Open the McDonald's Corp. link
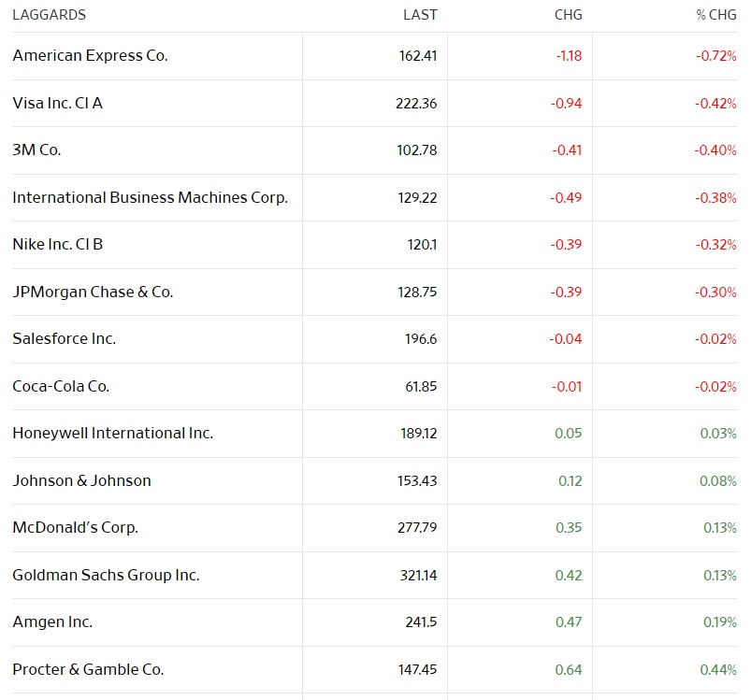 point(75,527)
